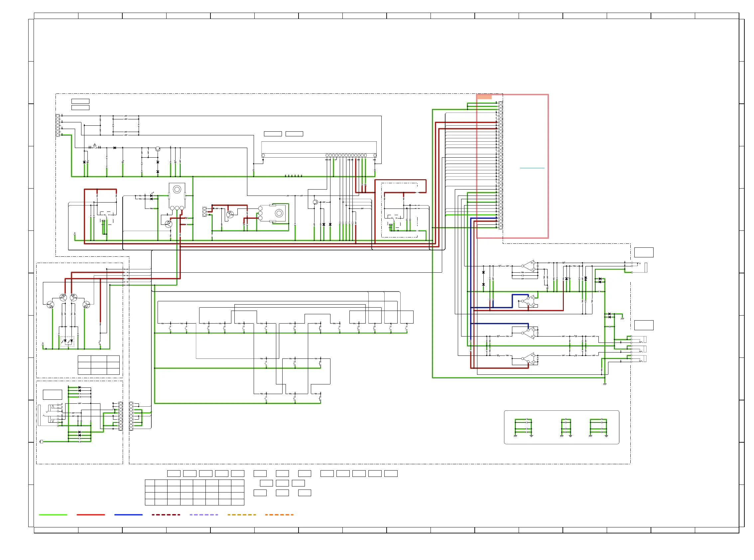Select the purple dashed legend line

click(x=204, y=514)
